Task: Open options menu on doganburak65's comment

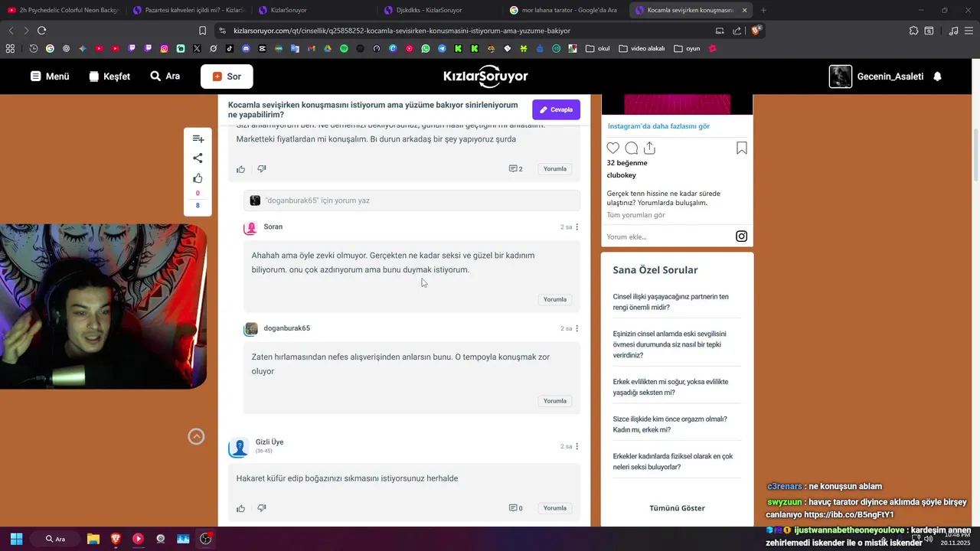Action: 577,328
